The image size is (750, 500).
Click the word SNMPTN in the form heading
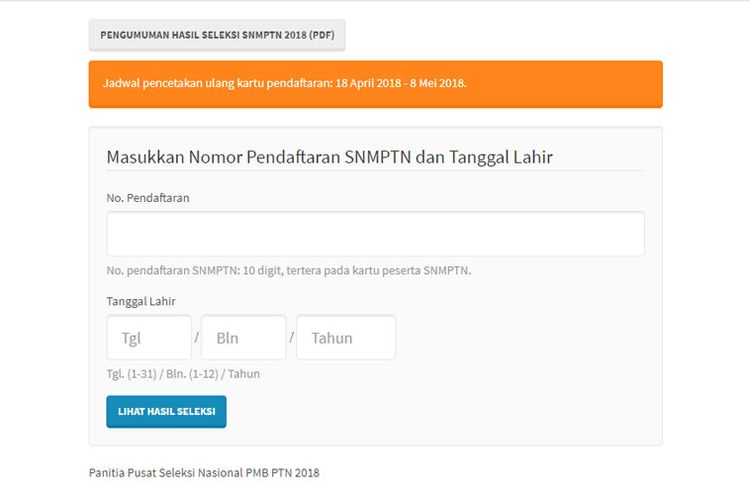click(x=378, y=157)
